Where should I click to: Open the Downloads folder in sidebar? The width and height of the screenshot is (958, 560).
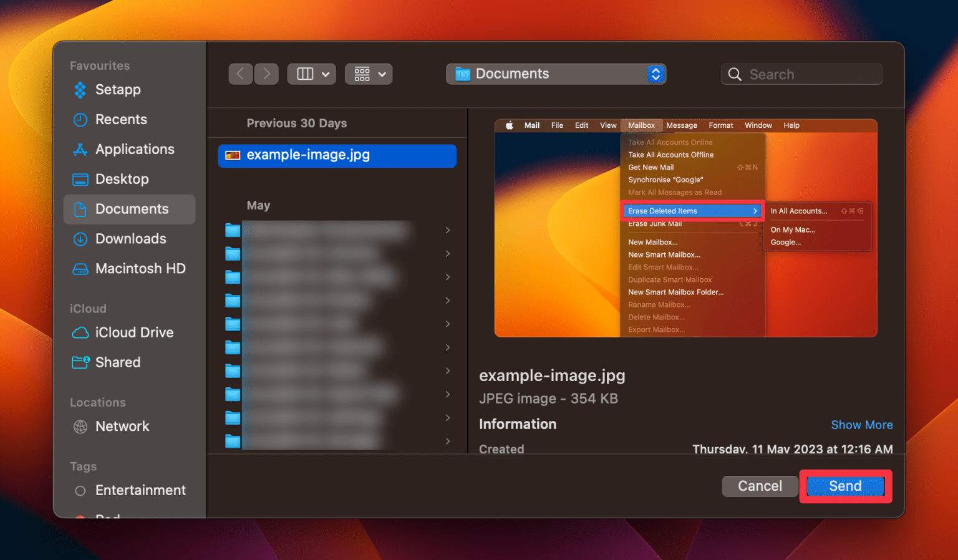click(x=131, y=239)
